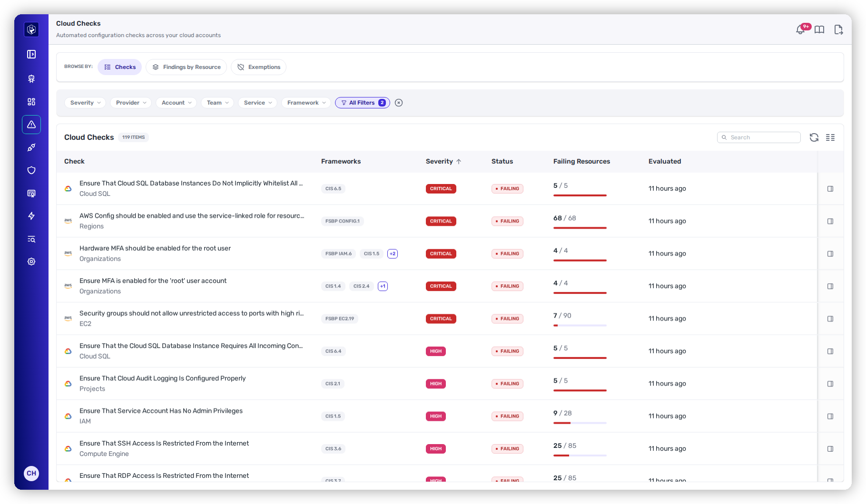Click the 7 / 90 failing resources bar
The width and height of the screenshot is (866, 504).
pos(580,325)
